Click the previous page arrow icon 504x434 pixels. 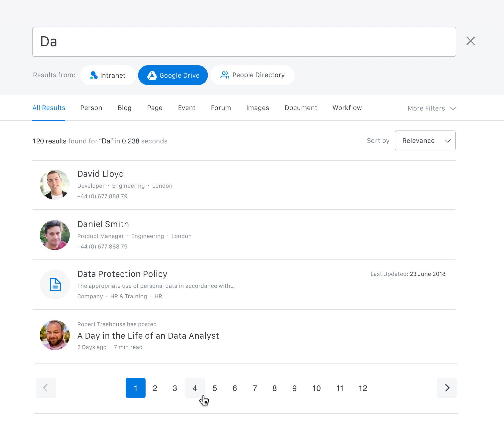(x=46, y=388)
